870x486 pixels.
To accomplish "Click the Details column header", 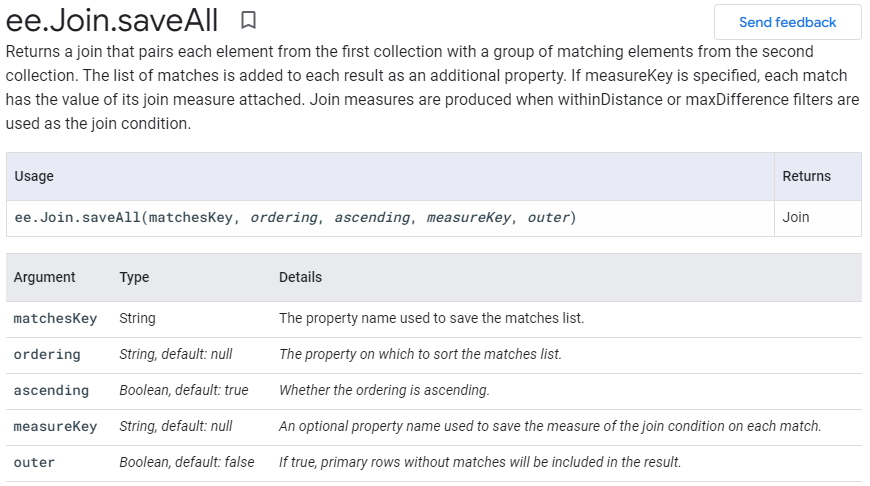I will pos(300,277).
